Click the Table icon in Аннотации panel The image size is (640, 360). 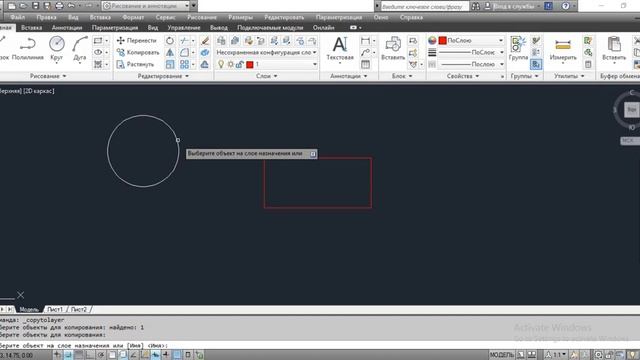coord(365,64)
